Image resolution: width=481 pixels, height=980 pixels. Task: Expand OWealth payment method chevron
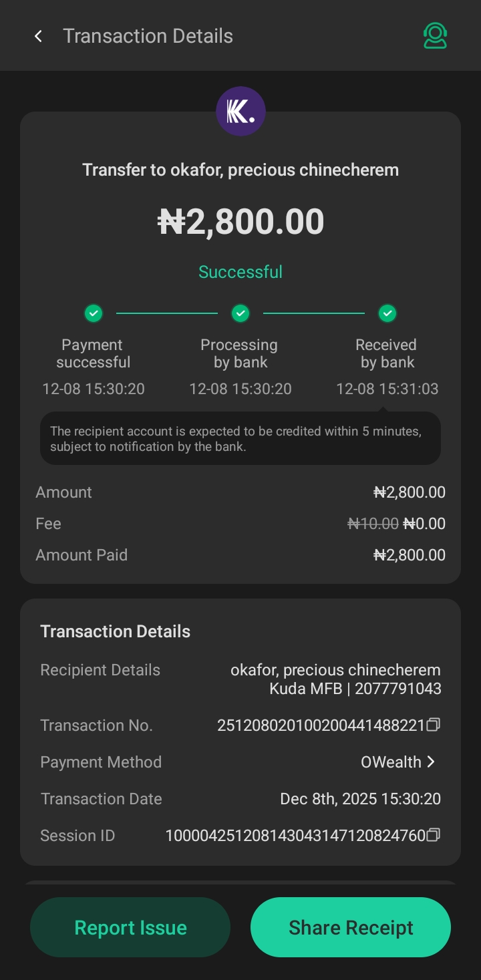click(431, 762)
